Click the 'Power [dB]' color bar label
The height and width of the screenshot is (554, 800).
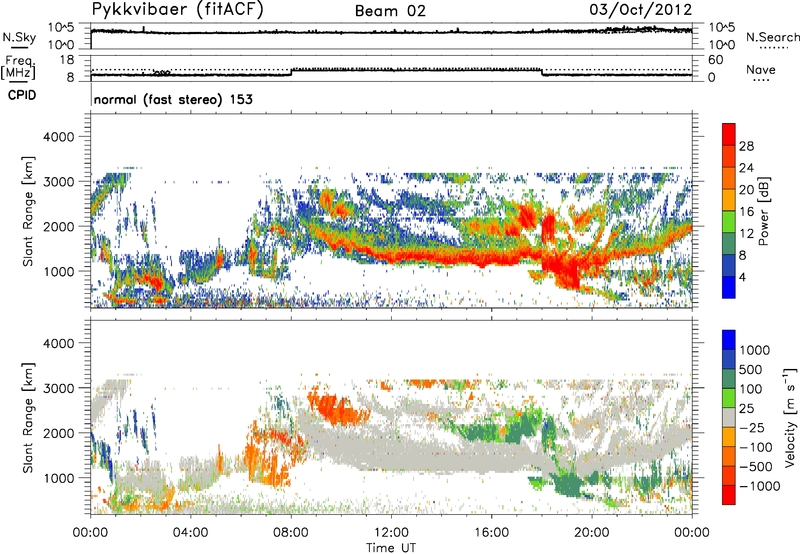coord(763,212)
